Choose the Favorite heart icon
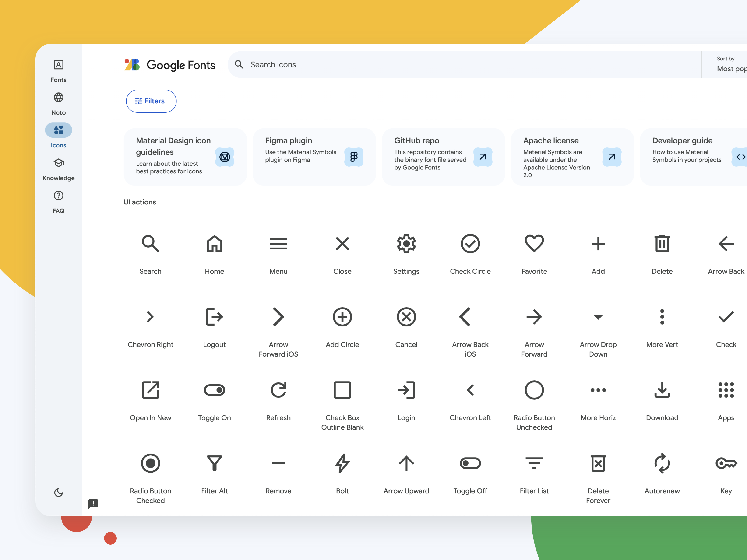This screenshot has height=560, width=747. pos(534,243)
